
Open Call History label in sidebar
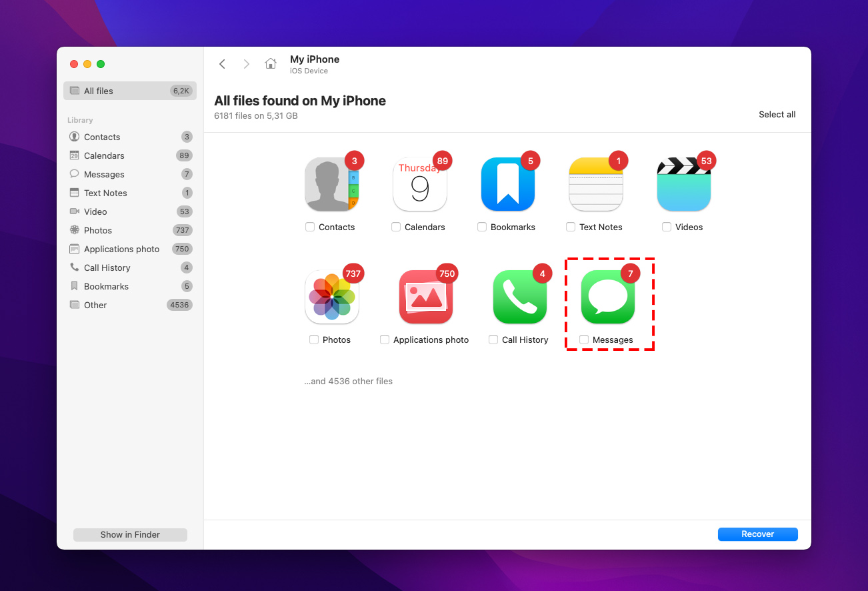point(107,267)
